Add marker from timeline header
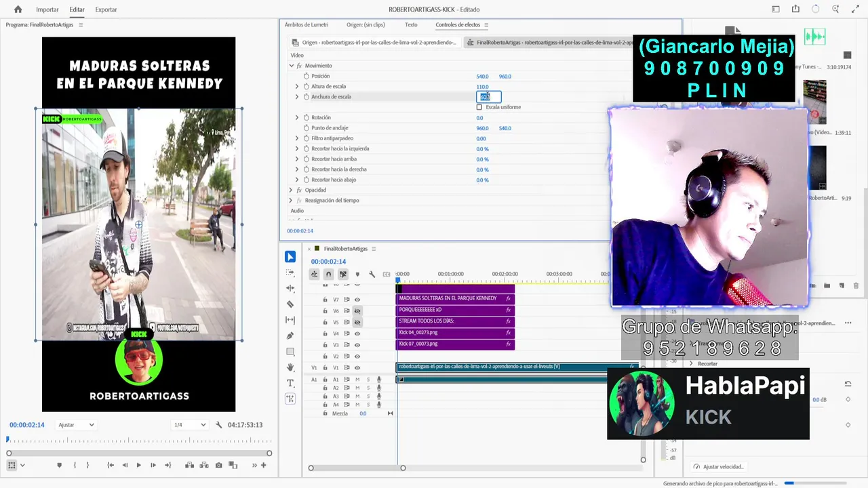Viewport: 868px width, 488px height. tap(357, 274)
